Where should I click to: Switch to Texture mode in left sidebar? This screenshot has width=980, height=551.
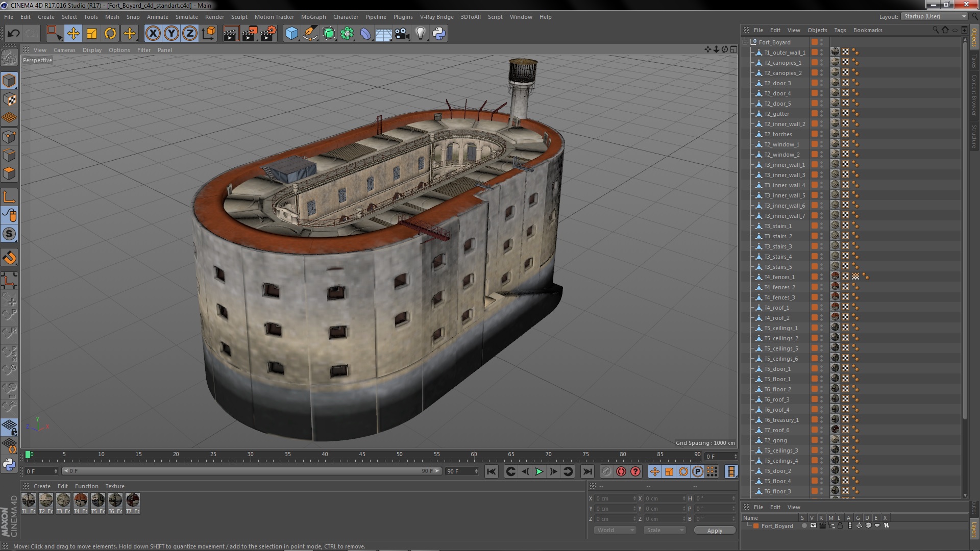9,99
